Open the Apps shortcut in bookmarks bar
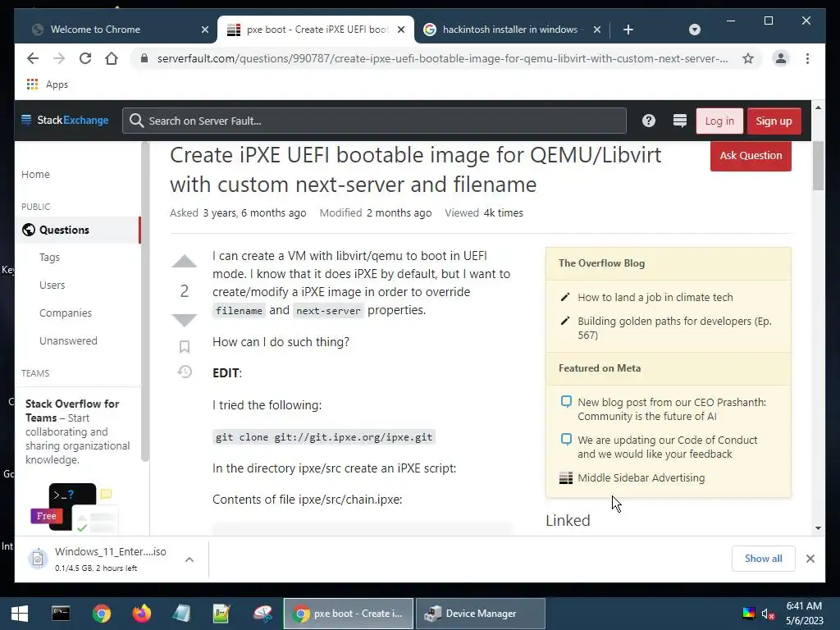Viewport: 840px width, 630px height. pos(47,84)
